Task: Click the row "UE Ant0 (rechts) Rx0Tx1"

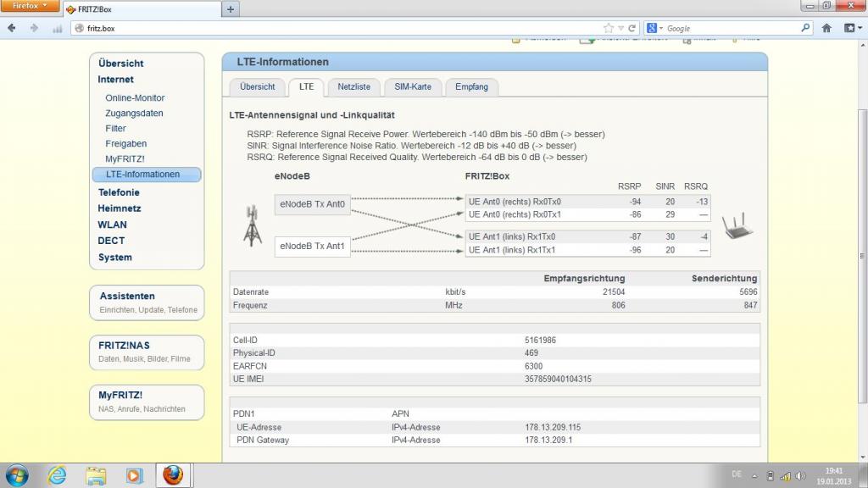Action: 588,214
